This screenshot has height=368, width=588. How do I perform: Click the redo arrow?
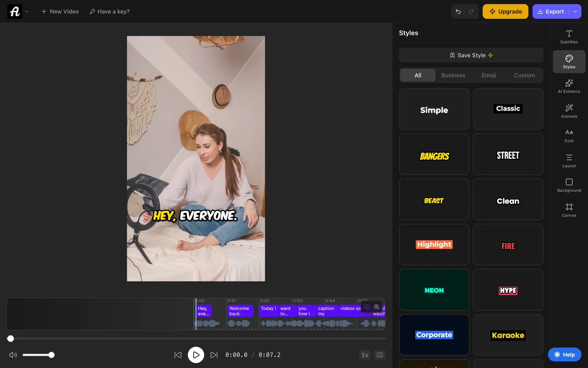pos(471,11)
